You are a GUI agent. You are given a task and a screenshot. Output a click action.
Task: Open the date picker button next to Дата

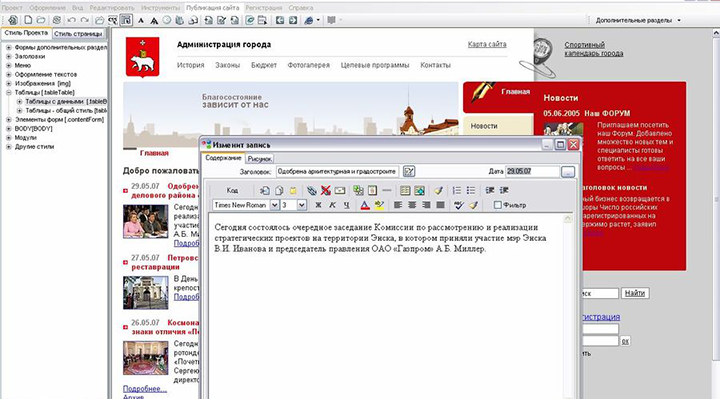[x=568, y=172]
